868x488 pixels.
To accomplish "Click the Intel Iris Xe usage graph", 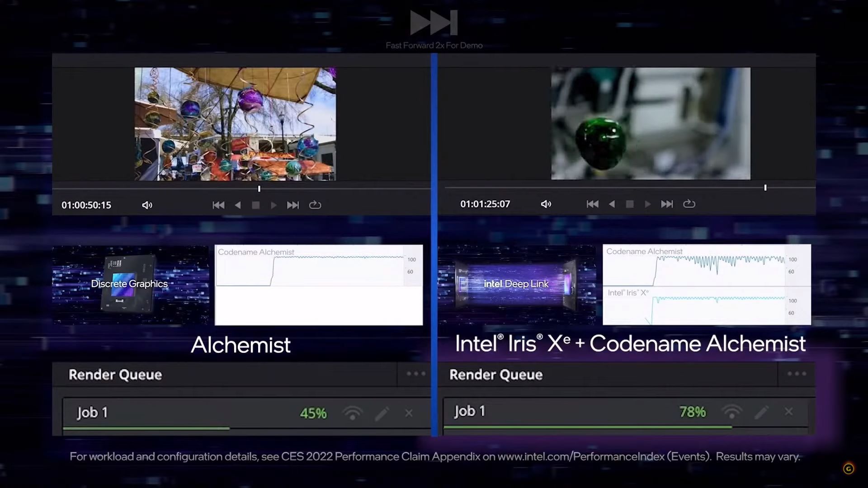I will [707, 305].
